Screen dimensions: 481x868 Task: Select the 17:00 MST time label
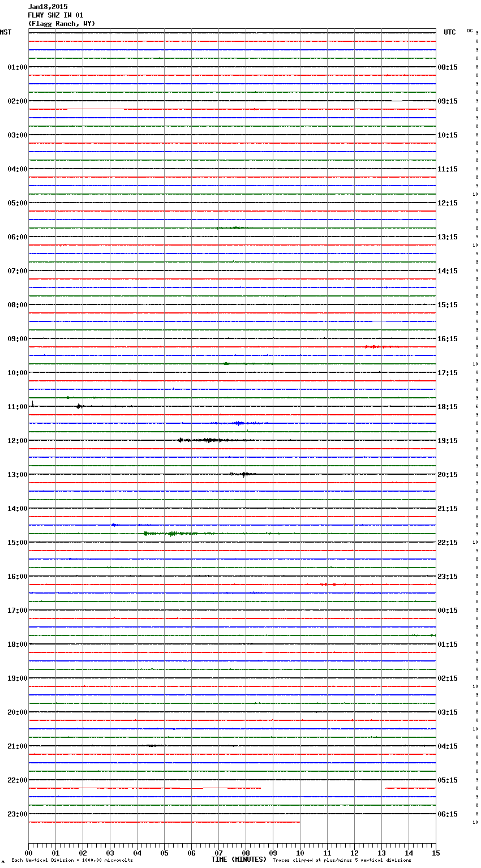pos(18,611)
